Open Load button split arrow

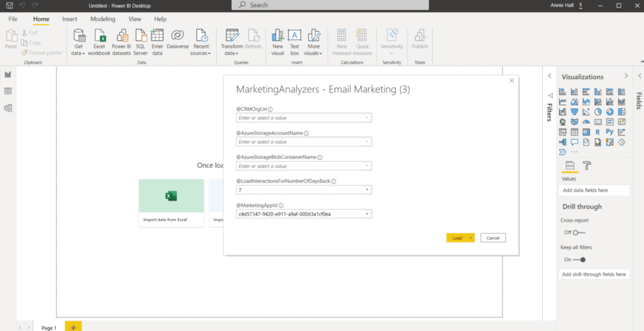pyautogui.click(x=471, y=238)
